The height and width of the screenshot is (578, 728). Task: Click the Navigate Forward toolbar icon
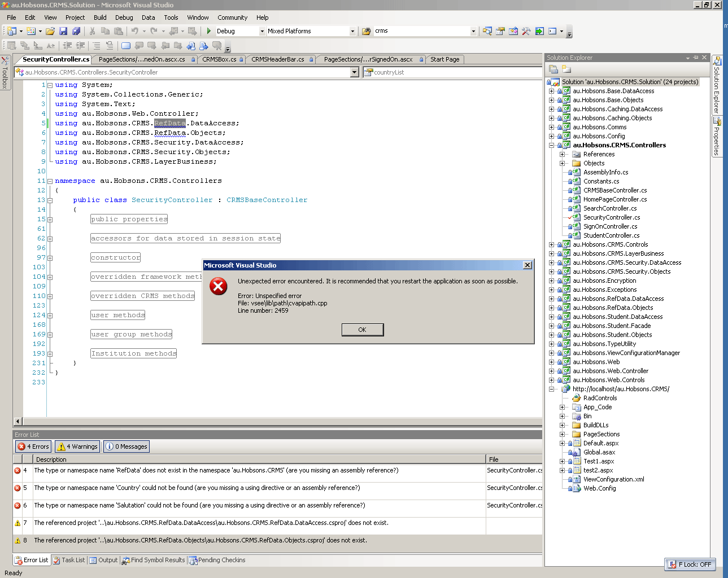point(192,31)
